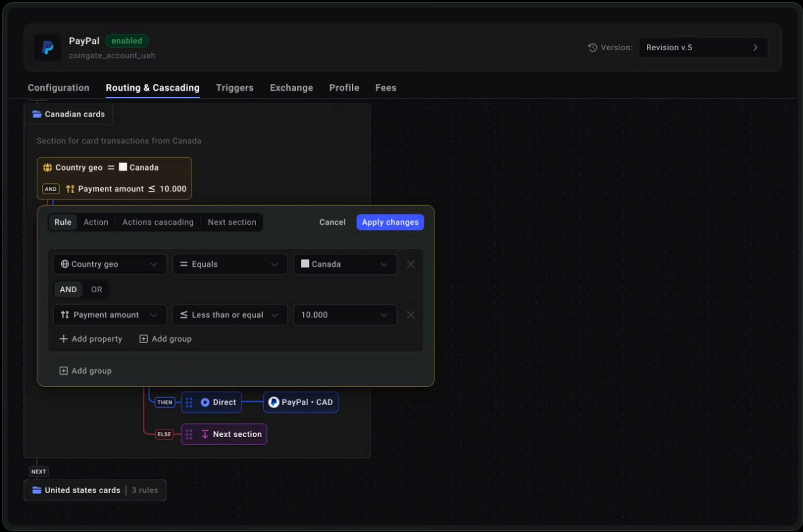The width and height of the screenshot is (803, 532).
Task: Switch condition logic to OR
Action: pyautogui.click(x=96, y=290)
